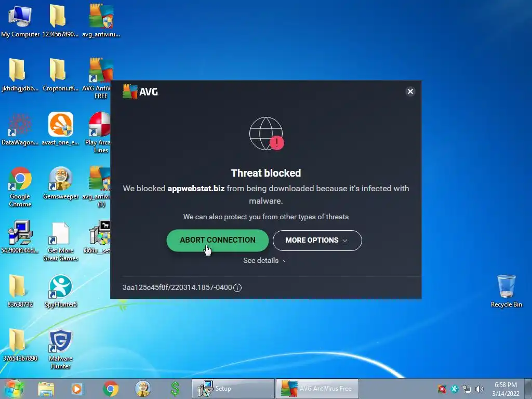This screenshot has height=399, width=532.
Task: Select the Gemsweeper shortcut
Action: click(61, 183)
